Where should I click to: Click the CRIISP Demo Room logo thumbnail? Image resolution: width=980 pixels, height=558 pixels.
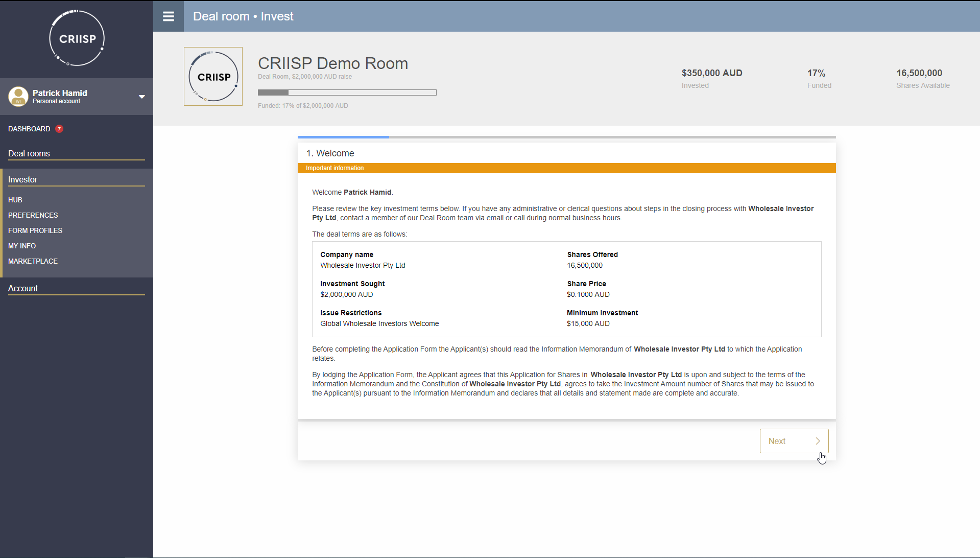[x=213, y=77]
